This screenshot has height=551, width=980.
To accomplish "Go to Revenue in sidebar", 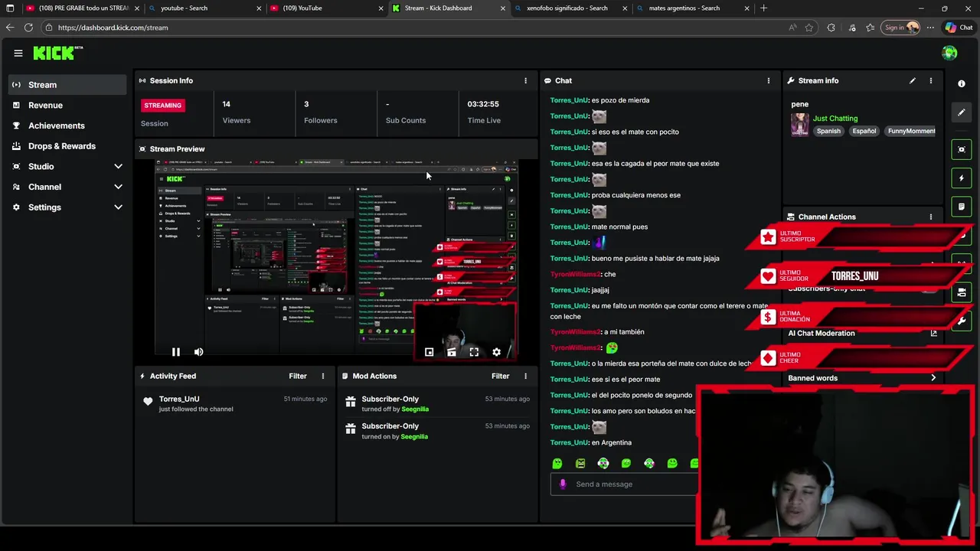I will click(67, 106).
